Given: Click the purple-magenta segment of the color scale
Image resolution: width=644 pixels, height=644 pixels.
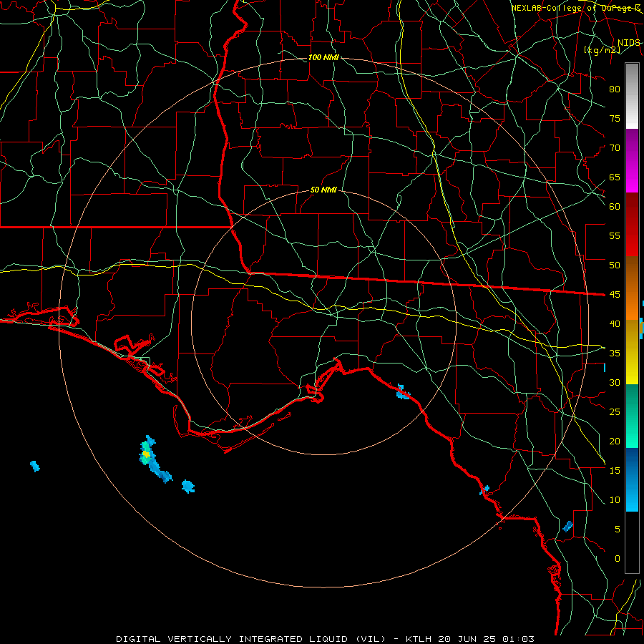Looking at the screenshot, I should 632,161.
